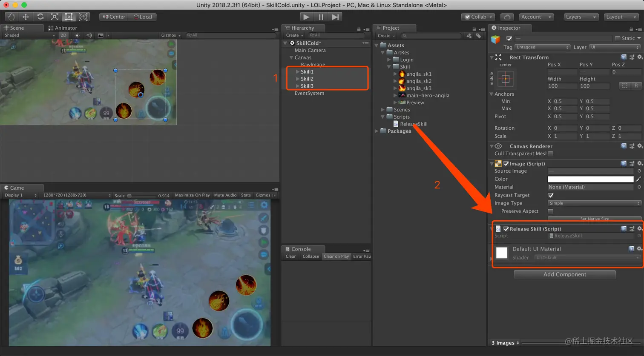Open the Account dropdown
The height and width of the screenshot is (356, 644).
[x=537, y=17]
